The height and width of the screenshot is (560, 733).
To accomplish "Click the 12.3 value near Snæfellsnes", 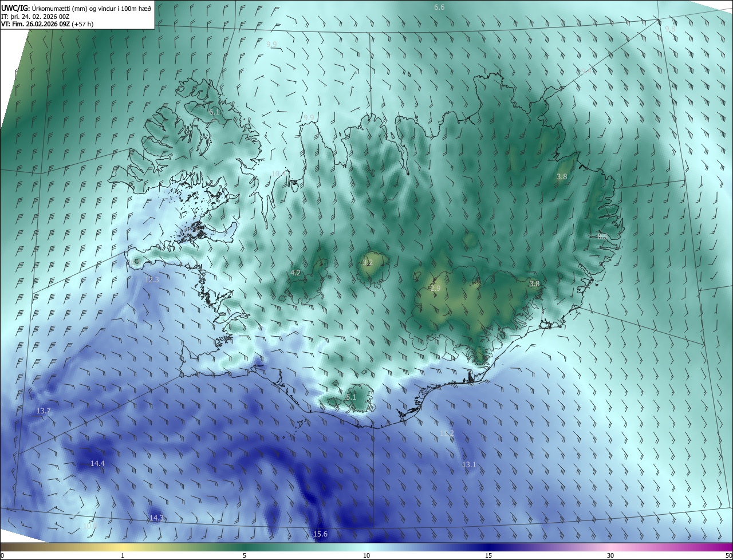I will coord(152,279).
